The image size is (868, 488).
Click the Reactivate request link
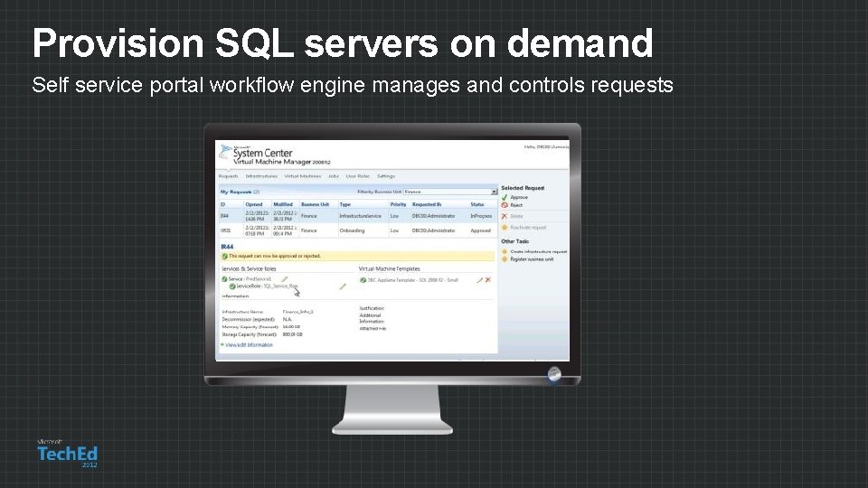(x=528, y=228)
